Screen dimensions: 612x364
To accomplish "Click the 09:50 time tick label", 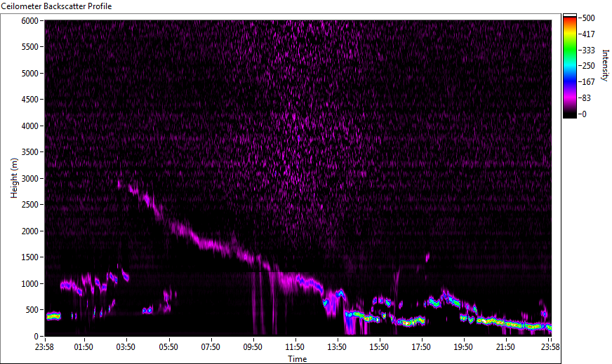I will click(x=253, y=347).
